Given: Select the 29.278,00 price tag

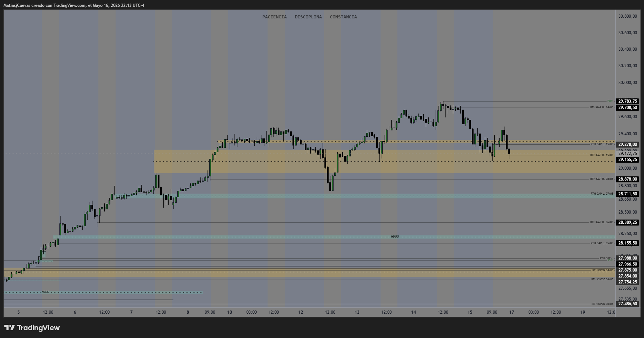Looking at the screenshot, I should point(627,144).
